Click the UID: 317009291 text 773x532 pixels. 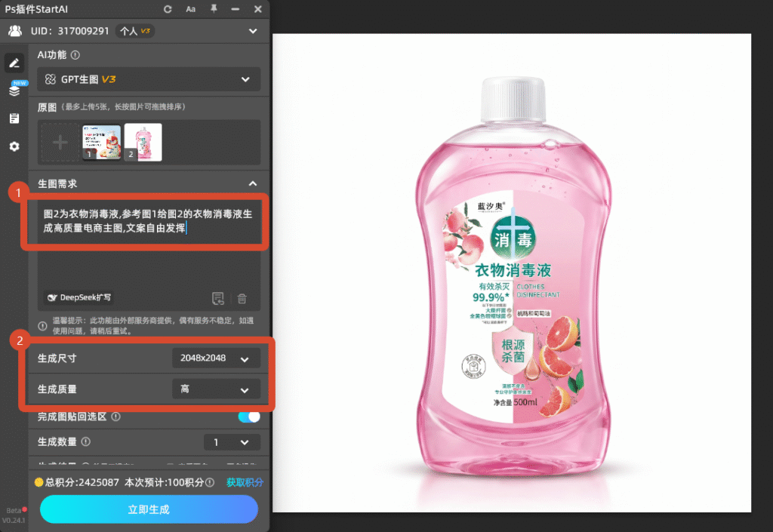point(69,31)
